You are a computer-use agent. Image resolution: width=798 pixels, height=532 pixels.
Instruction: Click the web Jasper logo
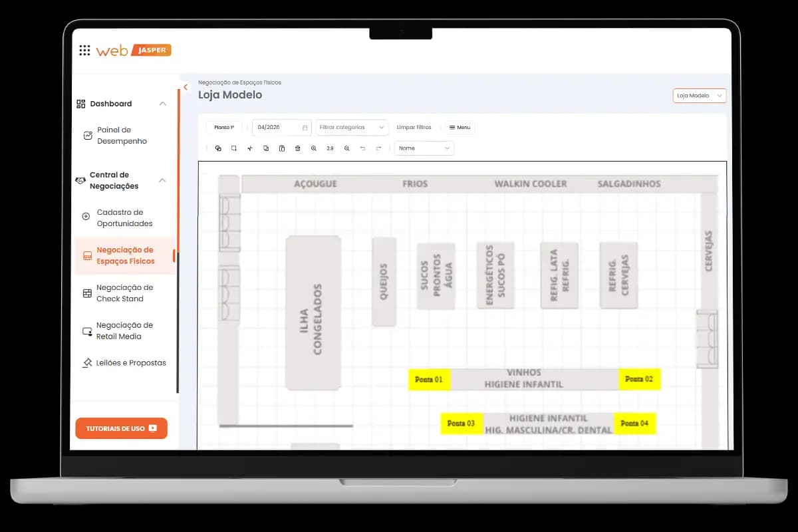coord(134,51)
